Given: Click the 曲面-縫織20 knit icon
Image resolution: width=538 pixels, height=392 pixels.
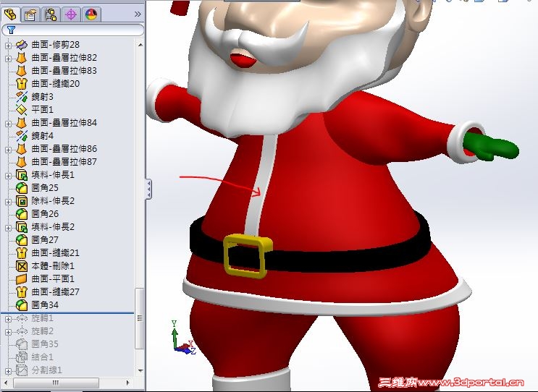Looking at the screenshot, I should pyautogui.click(x=22, y=84).
